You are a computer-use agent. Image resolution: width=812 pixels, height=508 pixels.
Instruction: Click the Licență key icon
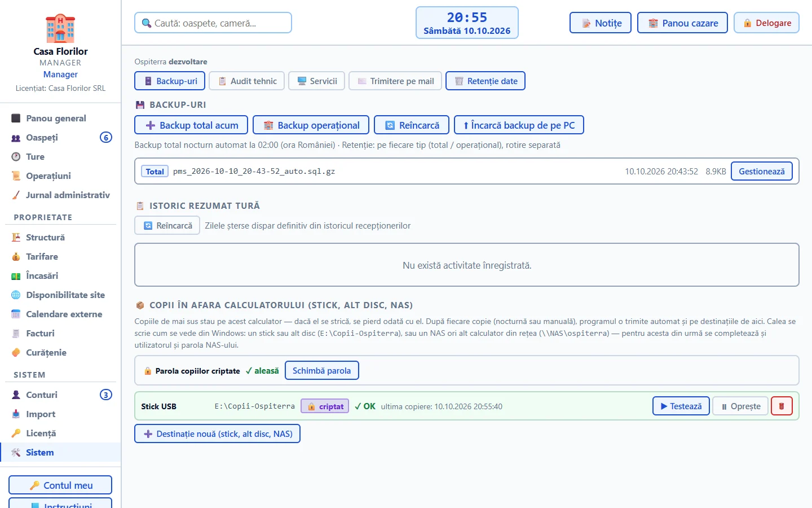click(16, 433)
